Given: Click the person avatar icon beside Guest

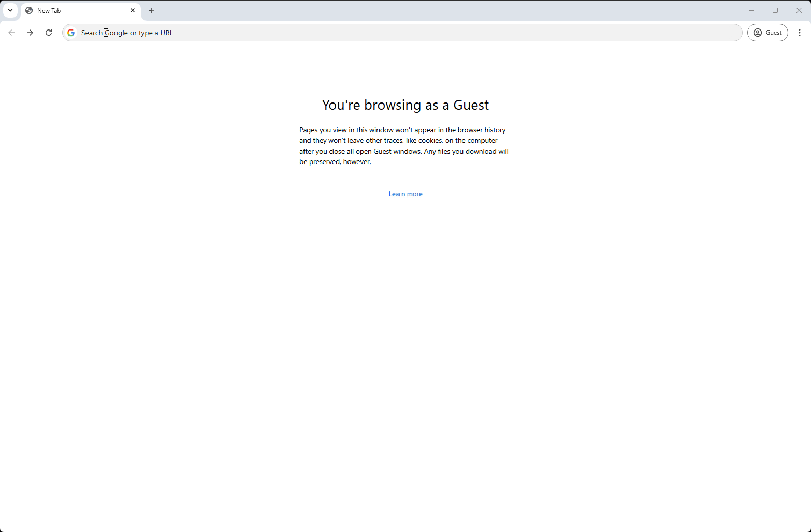Looking at the screenshot, I should coord(758,33).
